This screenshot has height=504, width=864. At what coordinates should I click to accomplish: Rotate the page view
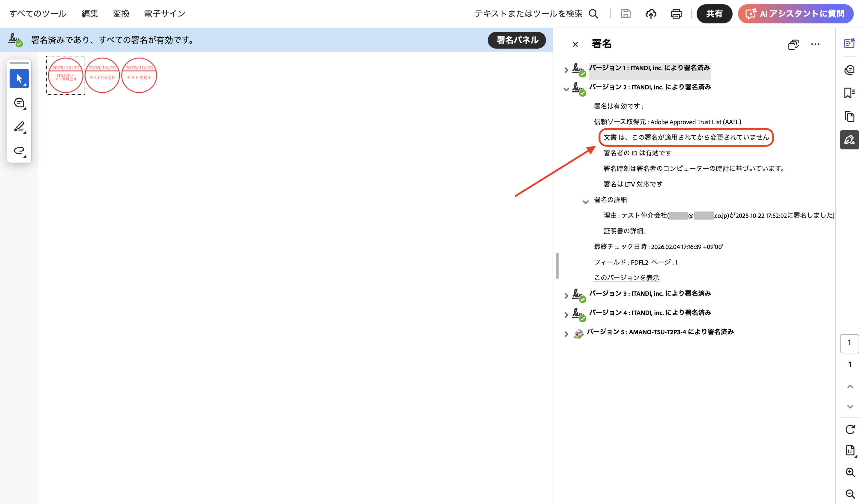pos(850,430)
